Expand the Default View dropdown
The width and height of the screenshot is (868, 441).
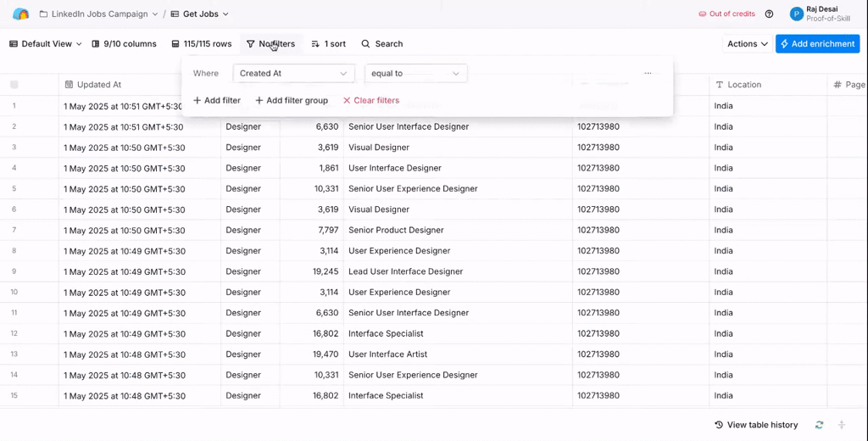[46, 44]
